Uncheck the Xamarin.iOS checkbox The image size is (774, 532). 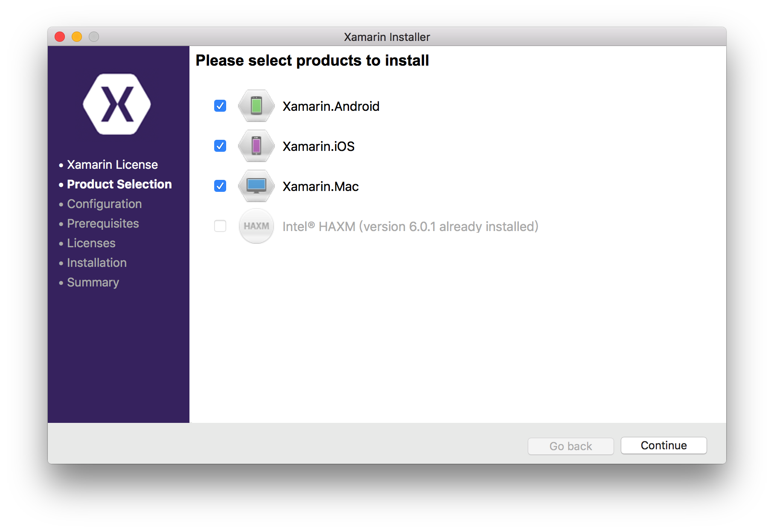click(220, 146)
